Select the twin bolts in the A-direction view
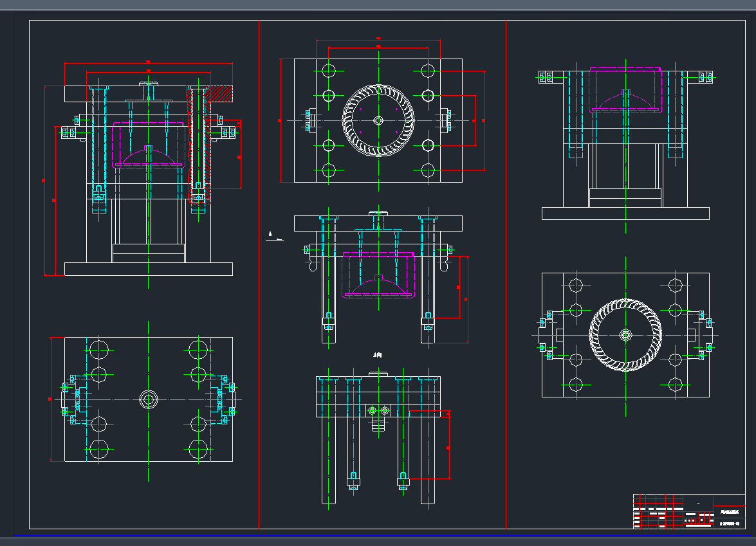Screen dimensions: 756x546 378,410
